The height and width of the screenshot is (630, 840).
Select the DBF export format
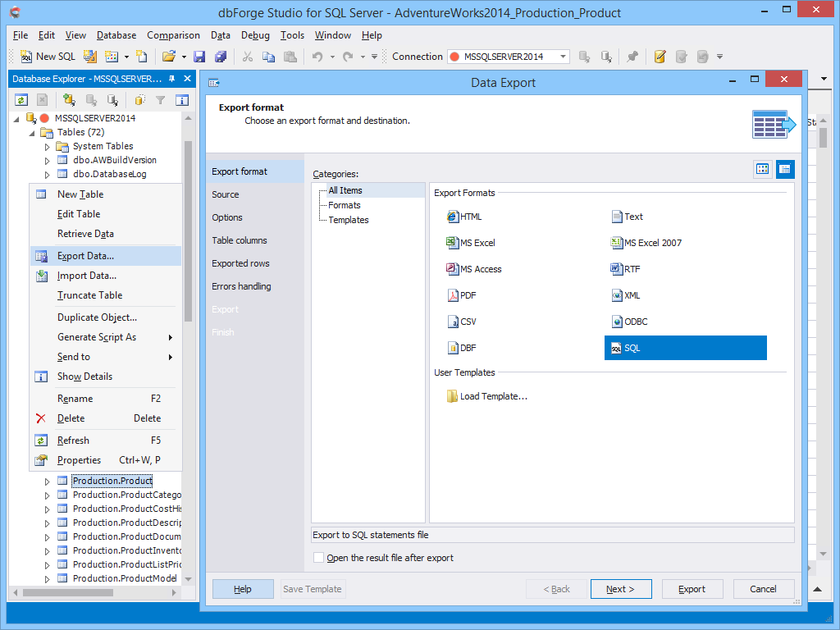click(461, 348)
